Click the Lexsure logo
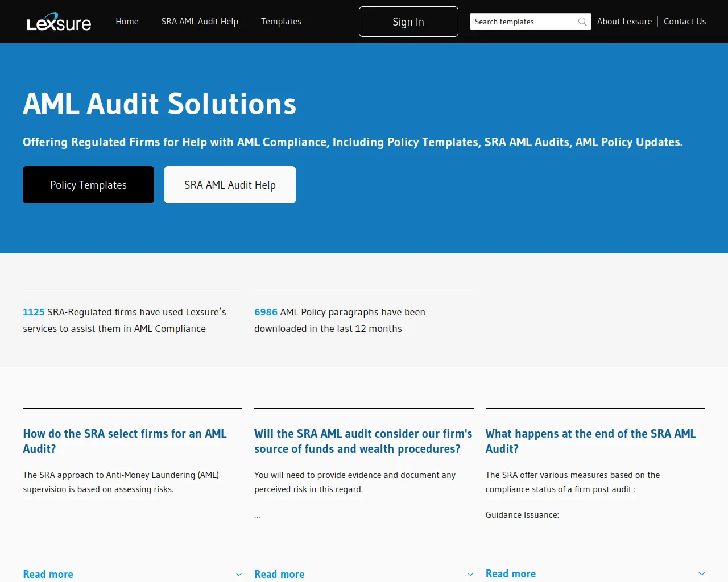Viewport: 728px width, 582px height. point(59,22)
